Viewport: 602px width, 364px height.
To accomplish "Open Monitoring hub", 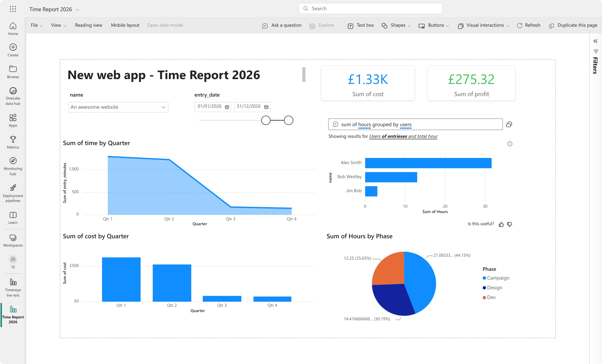I will [13, 166].
